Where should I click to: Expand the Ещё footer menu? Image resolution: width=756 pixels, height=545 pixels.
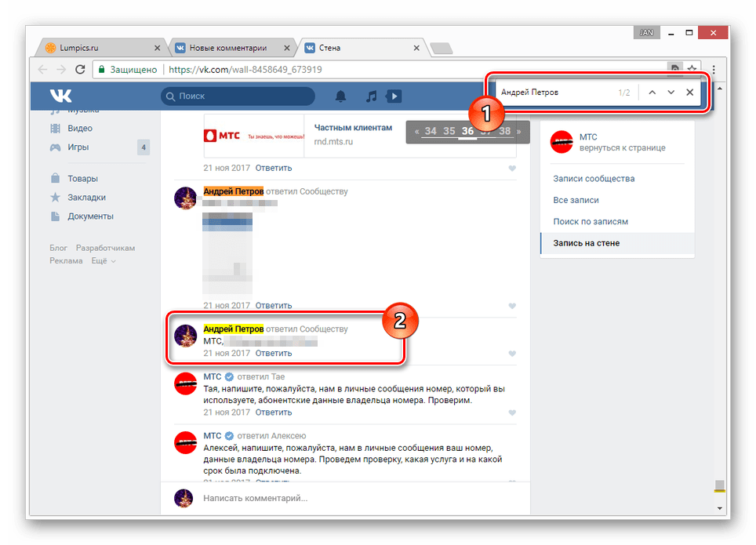tap(104, 261)
